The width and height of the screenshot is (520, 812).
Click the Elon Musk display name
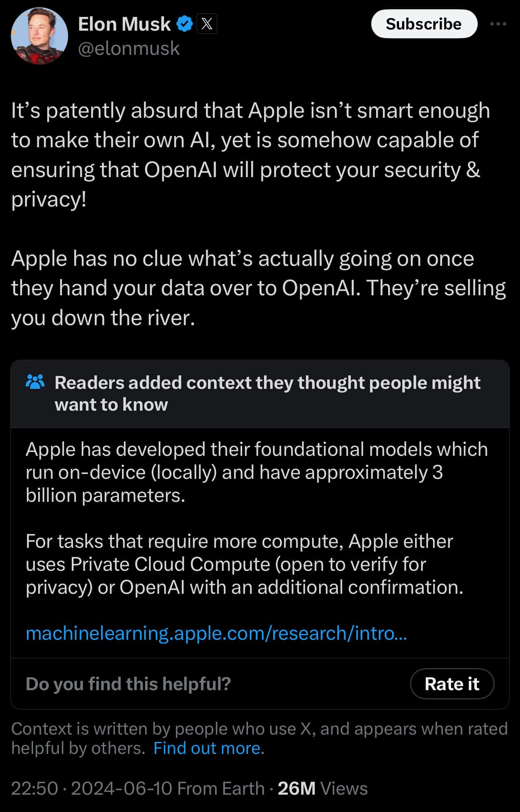click(124, 24)
